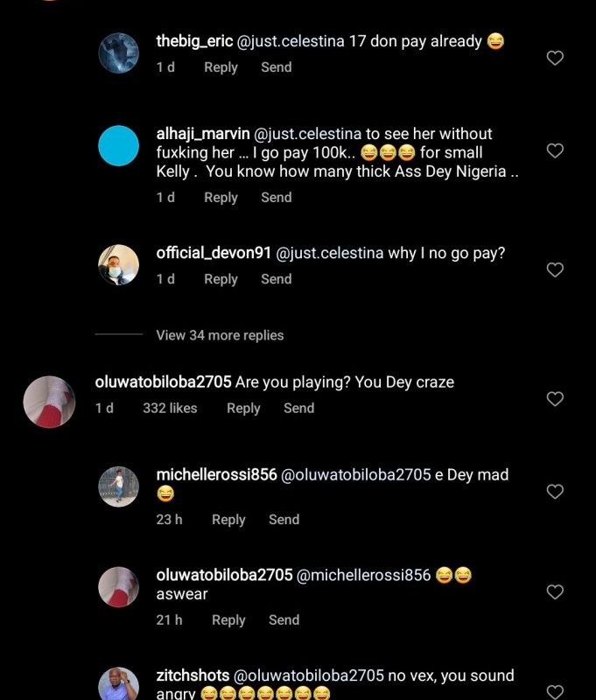
Task: Like michellerossi856's 'e Dey mad' reply
Action: tap(554, 492)
